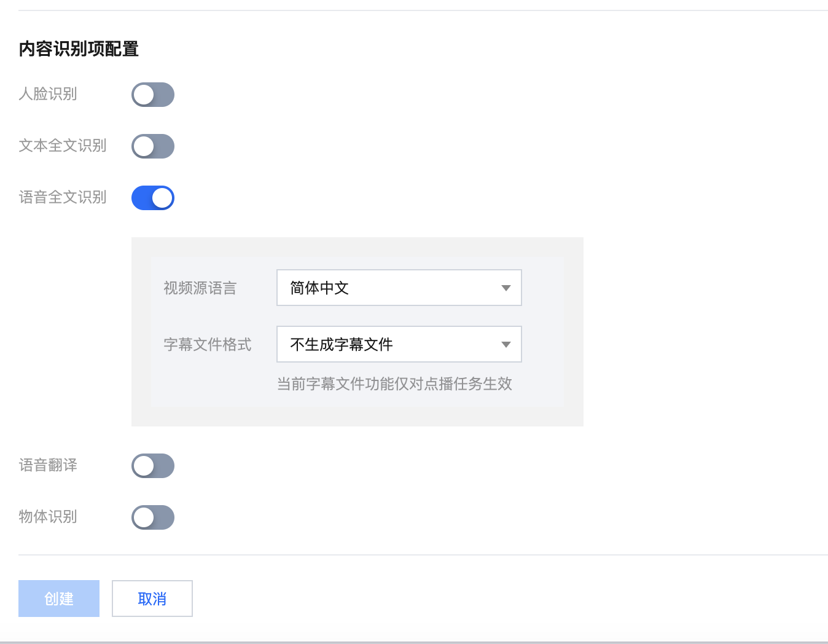Click the 语音翻译 label text
The height and width of the screenshot is (644, 828).
coord(48,465)
